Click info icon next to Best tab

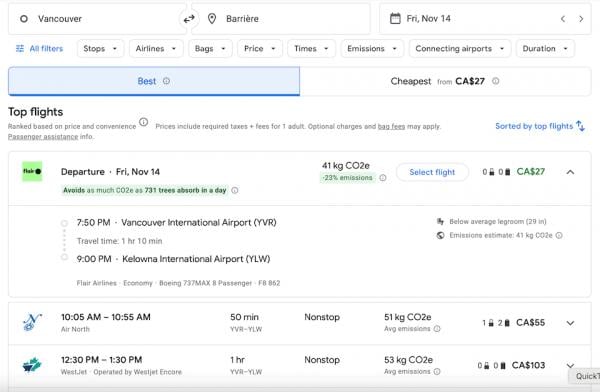(x=166, y=81)
